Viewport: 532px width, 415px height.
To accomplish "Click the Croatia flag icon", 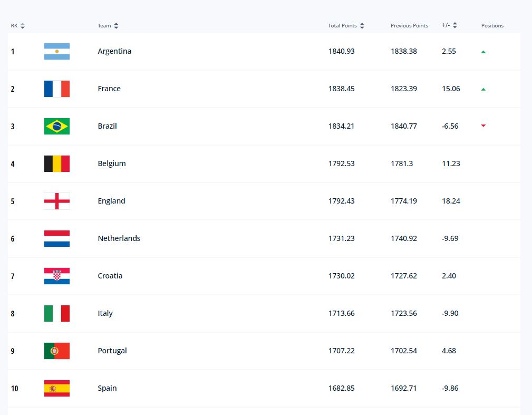I will click(x=57, y=276).
